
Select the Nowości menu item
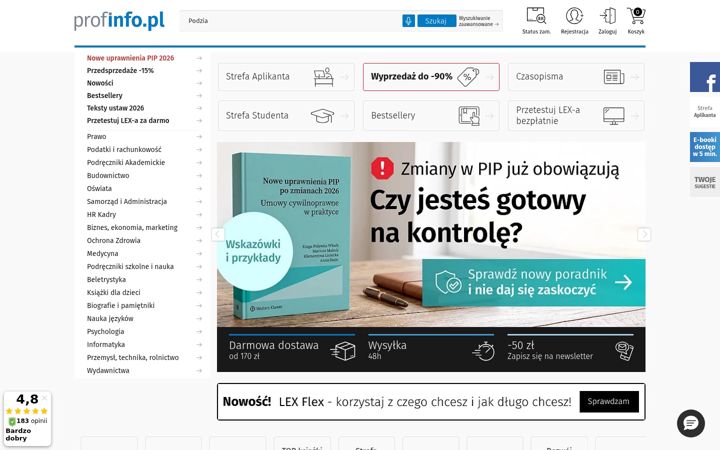[100, 83]
